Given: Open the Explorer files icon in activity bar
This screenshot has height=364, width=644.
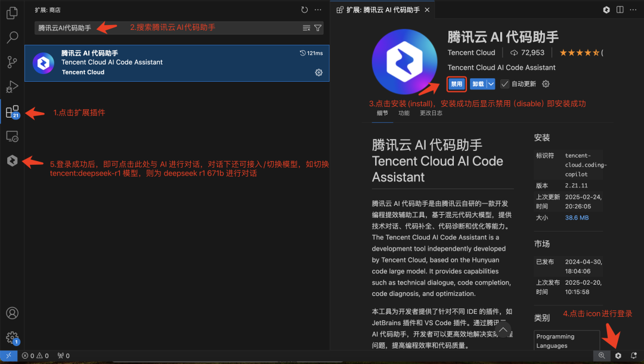Looking at the screenshot, I should (x=13, y=13).
